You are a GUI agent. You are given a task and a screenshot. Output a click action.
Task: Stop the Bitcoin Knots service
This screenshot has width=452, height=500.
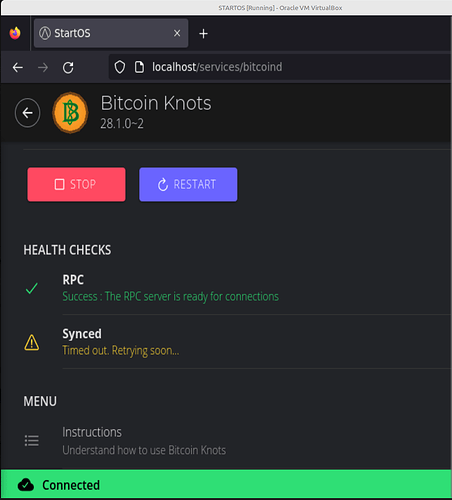click(76, 184)
